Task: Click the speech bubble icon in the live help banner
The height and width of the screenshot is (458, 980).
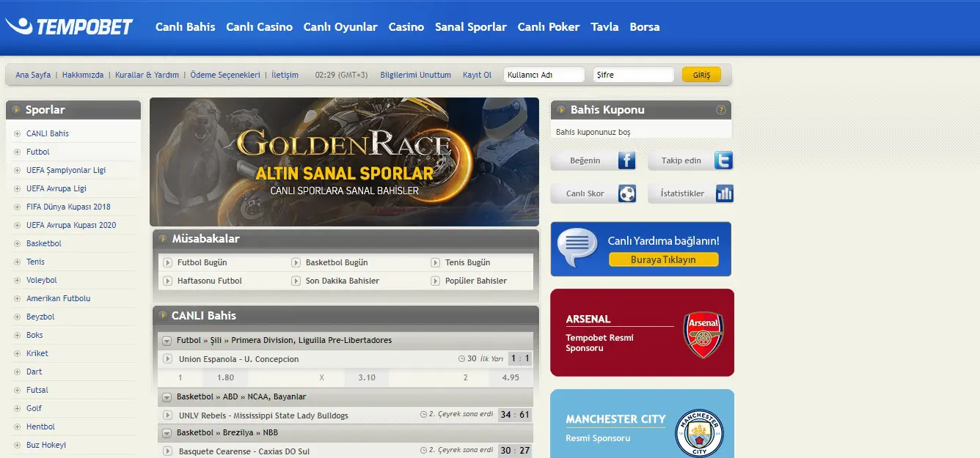Action: (x=577, y=248)
